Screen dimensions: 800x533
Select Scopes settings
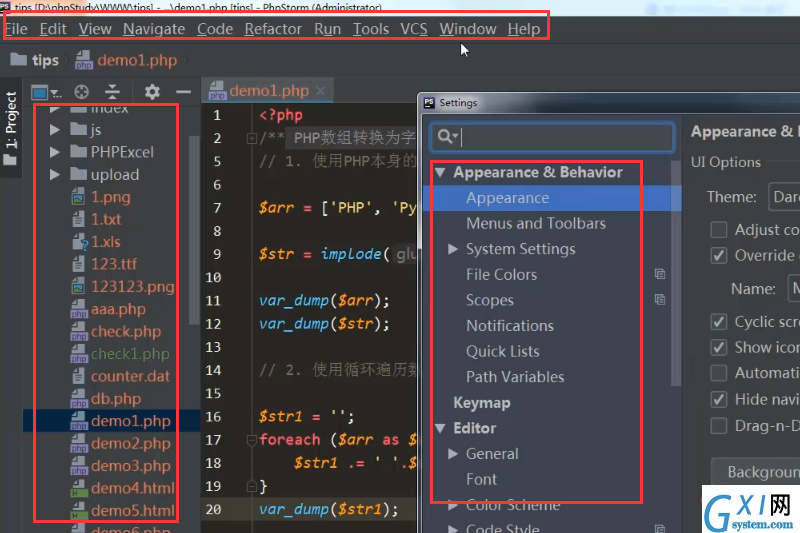pyautogui.click(x=490, y=300)
